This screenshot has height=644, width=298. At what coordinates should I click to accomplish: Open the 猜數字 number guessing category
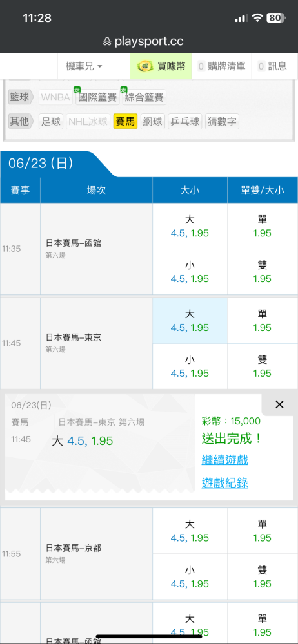[x=222, y=122]
